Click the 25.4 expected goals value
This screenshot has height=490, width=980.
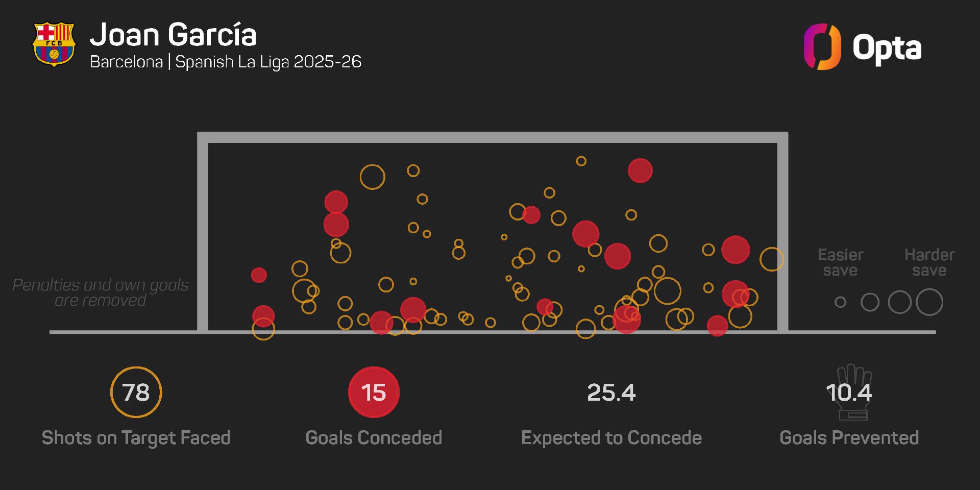tap(611, 393)
